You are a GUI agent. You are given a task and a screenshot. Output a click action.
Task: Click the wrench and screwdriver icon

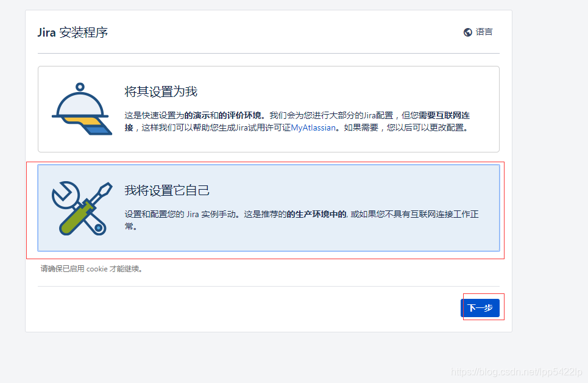82,209
